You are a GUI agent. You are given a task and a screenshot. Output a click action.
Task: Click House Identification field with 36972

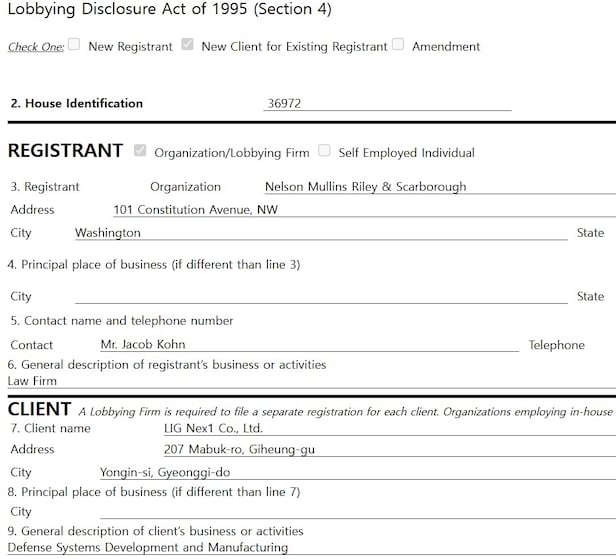click(x=387, y=103)
